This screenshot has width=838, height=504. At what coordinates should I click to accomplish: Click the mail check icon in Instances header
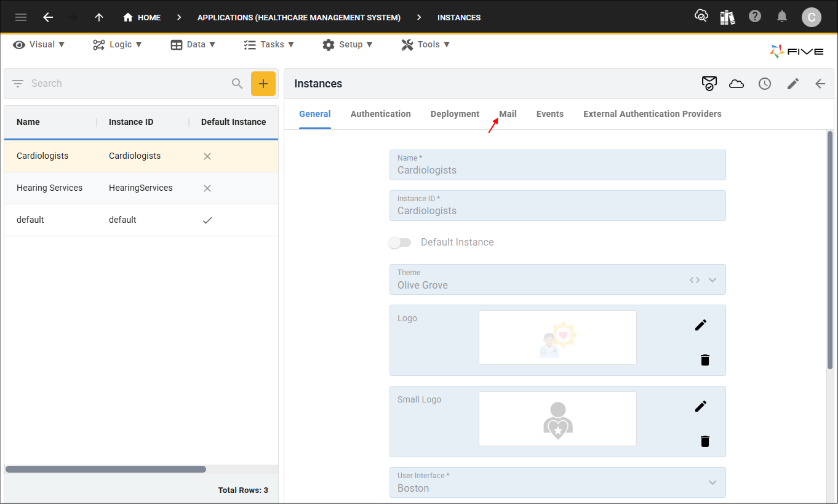709,84
